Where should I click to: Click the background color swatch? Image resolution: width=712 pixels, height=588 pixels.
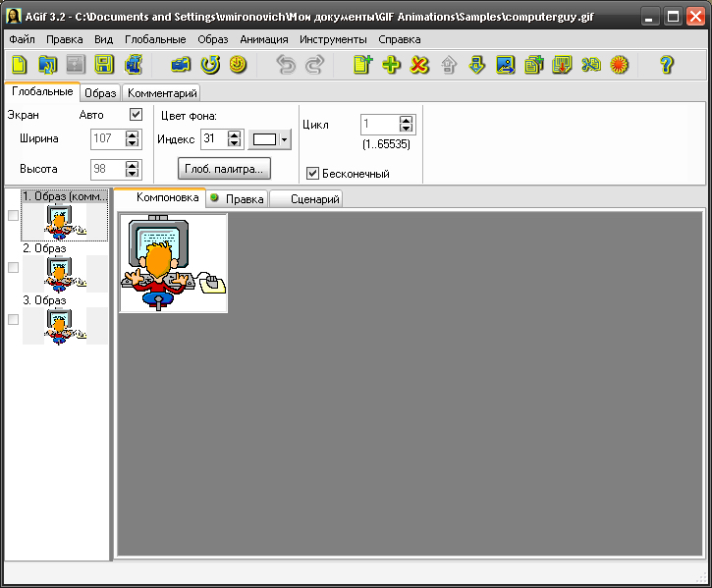click(264, 139)
